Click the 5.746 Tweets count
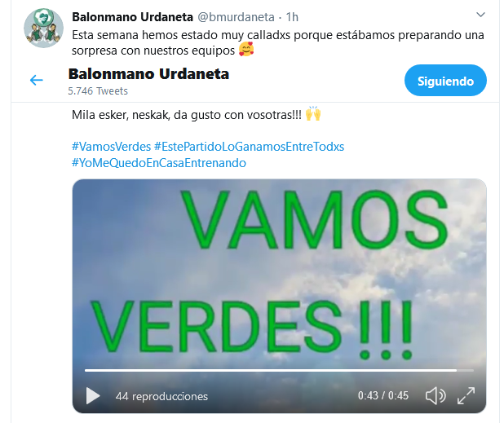The height and width of the screenshot is (423, 504). [98, 91]
